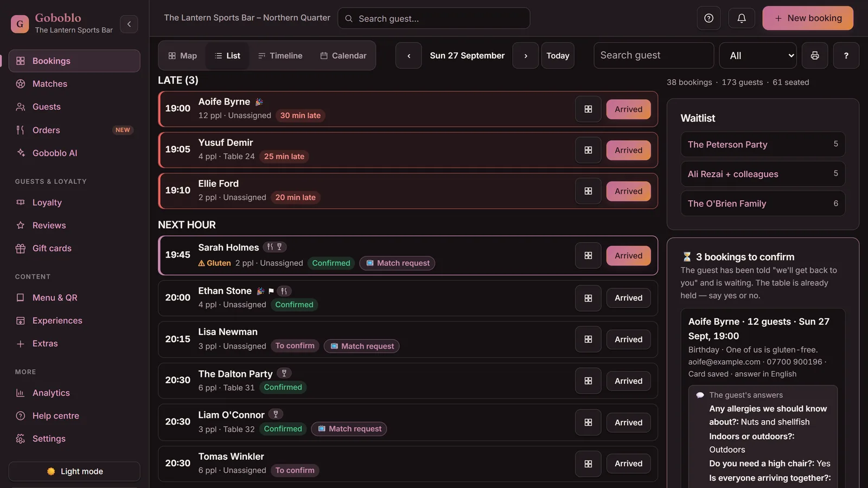The height and width of the screenshot is (488, 868).
Task: Open Analytics in sidebar
Action: click(74, 393)
